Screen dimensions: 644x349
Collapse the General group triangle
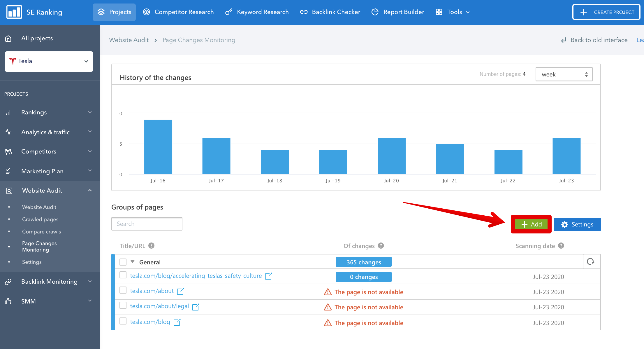tap(133, 262)
